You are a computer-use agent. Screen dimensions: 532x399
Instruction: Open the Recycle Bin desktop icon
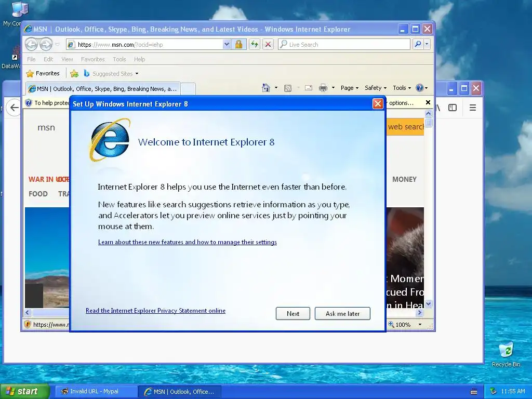coord(506,355)
